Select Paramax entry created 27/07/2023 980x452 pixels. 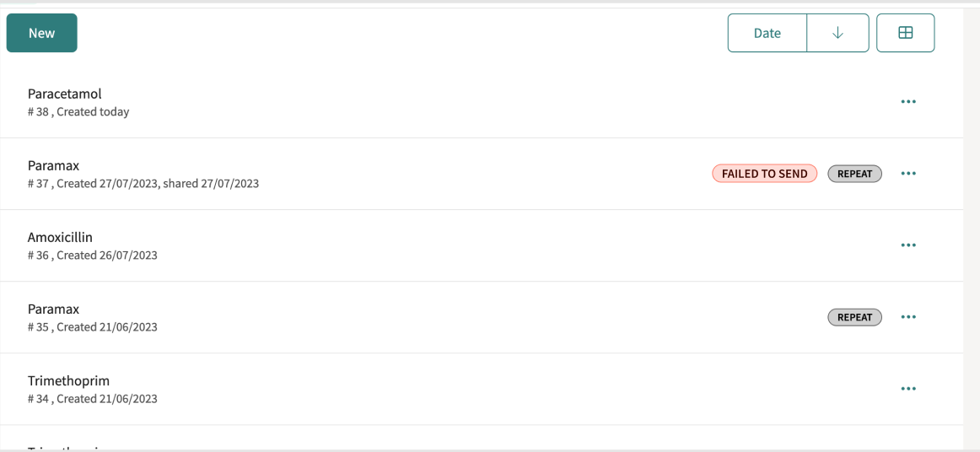click(482, 174)
